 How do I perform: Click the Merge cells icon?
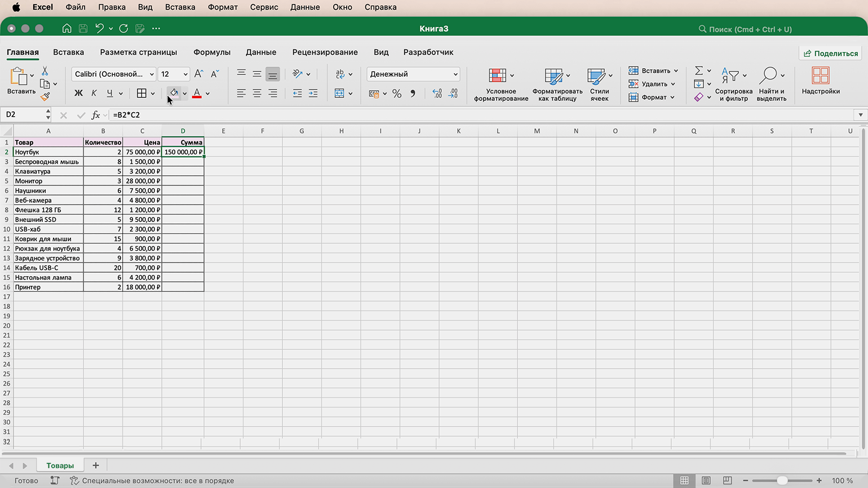coord(339,94)
